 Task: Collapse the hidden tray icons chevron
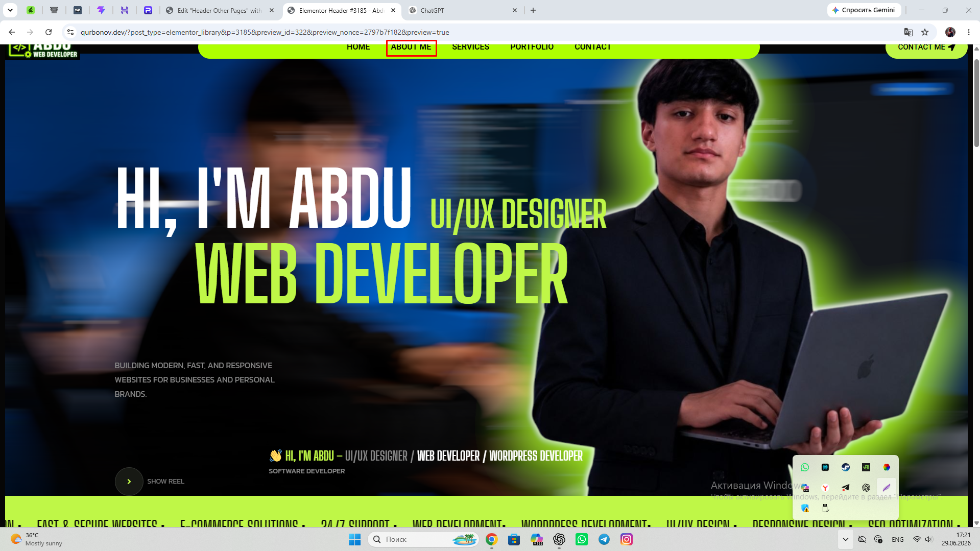click(x=846, y=539)
